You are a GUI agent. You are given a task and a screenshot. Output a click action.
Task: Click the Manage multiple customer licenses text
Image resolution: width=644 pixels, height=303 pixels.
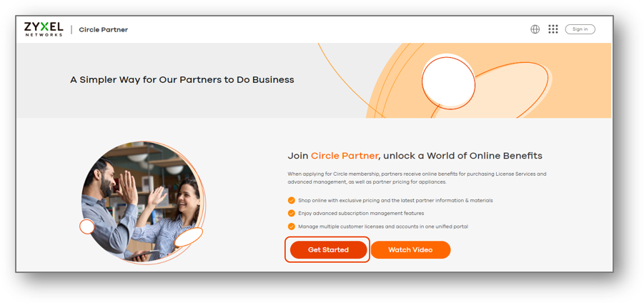383,227
